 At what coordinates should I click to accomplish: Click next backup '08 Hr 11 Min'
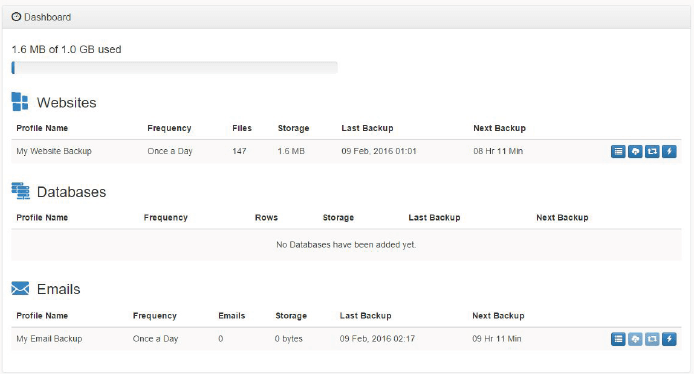(498, 151)
